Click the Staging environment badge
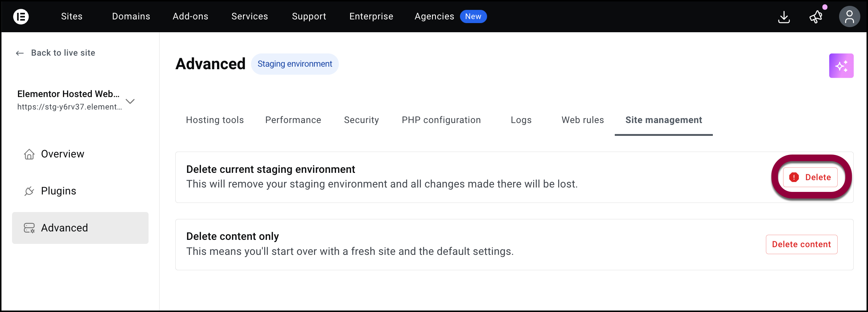The width and height of the screenshot is (868, 312). (x=295, y=64)
